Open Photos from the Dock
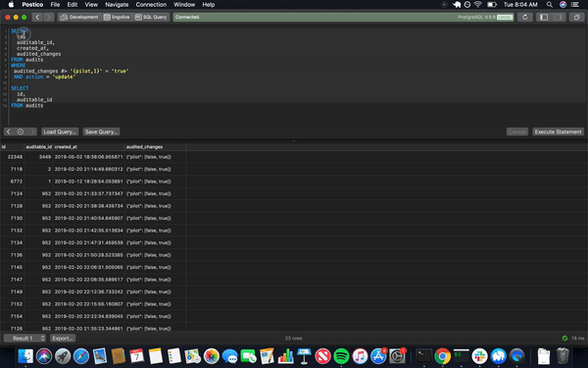588x368 pixels. tap(211, 356)
